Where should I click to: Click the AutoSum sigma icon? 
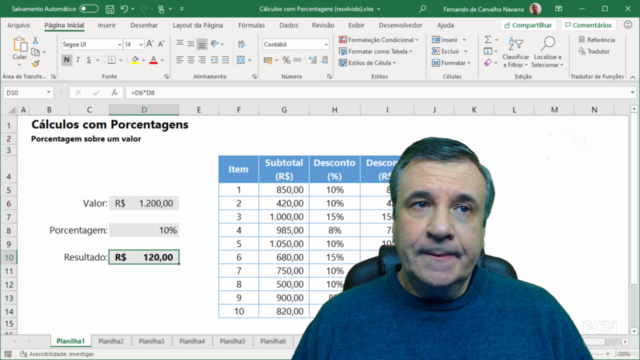coord(488,40)
